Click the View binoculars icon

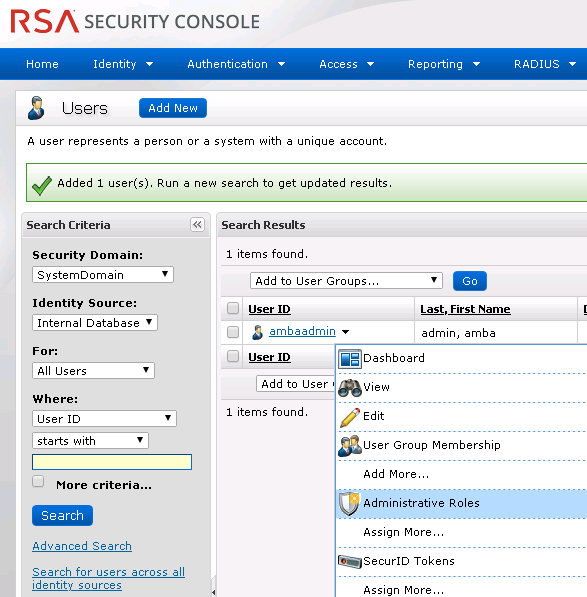tap(350, 388)
